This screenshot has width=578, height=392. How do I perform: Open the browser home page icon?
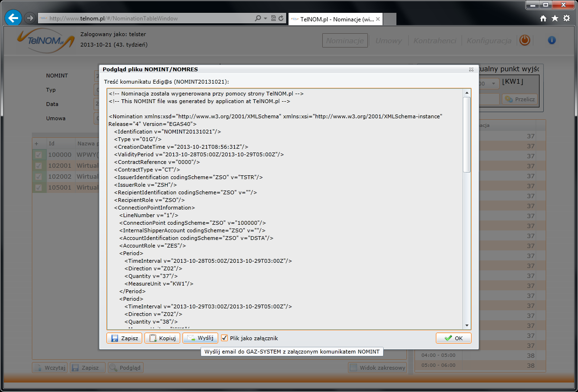tap(543, 19)
